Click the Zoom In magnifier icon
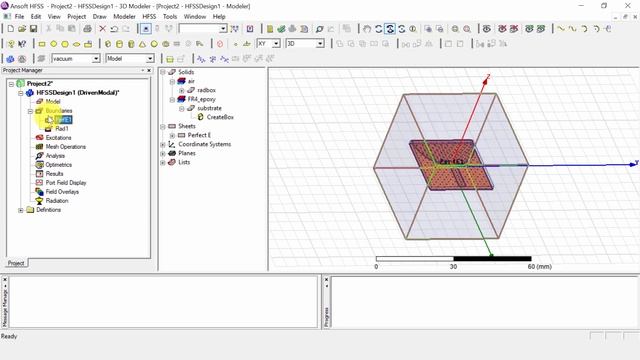The width and height of the screenshot is (640, 360). (455, 29)
